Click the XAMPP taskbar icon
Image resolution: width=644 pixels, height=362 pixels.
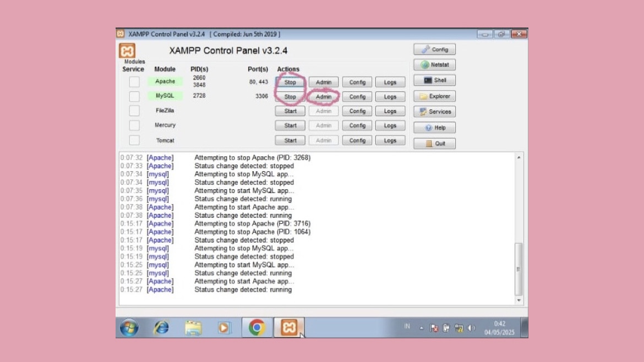coord(289,327)
